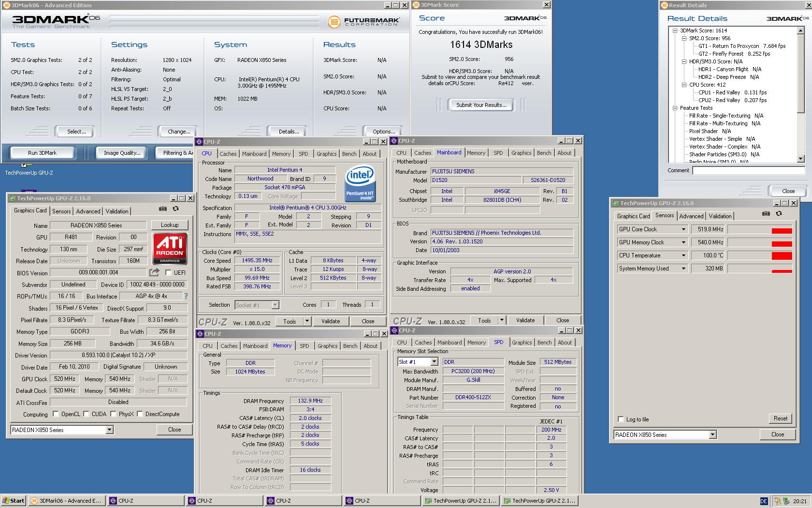Toggle the OpenCL checkbox

(56, 414)
